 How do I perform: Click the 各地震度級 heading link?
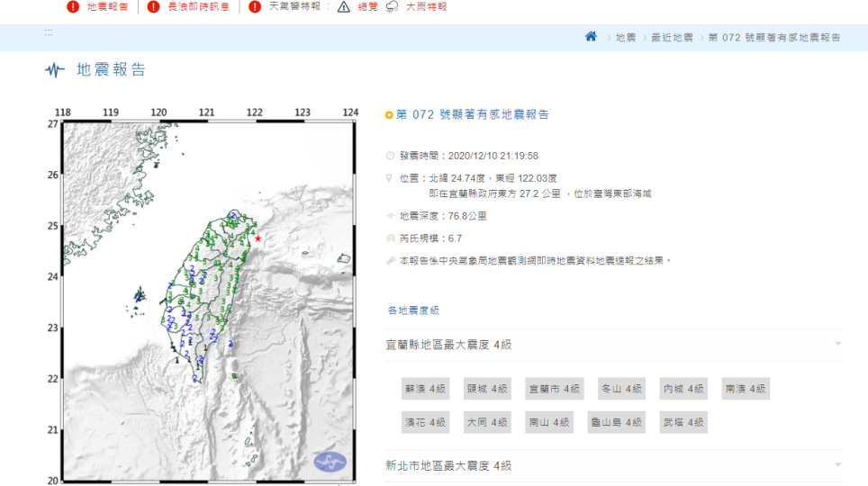point(413,310)
